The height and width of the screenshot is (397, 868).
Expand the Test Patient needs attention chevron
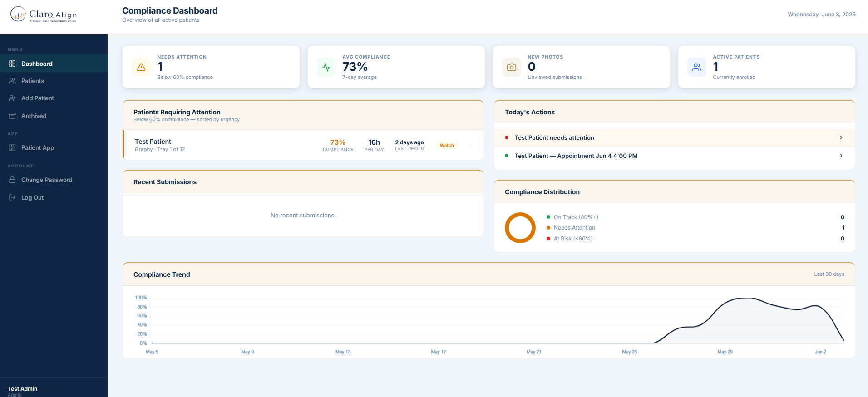coord(841,137)
